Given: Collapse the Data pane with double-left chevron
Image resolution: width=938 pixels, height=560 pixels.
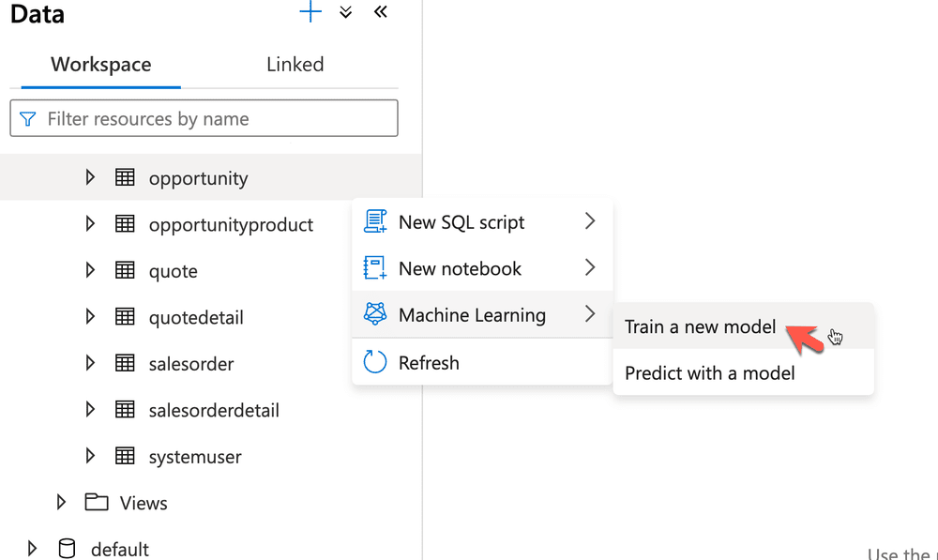Looking at the screenshot, I should pyautogui.click(x=380, y=12).
